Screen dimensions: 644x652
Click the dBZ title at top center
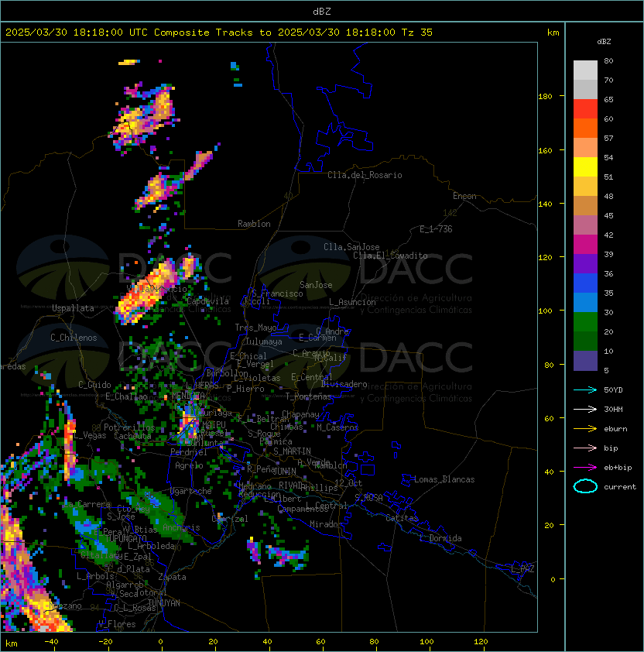point(322,11)
